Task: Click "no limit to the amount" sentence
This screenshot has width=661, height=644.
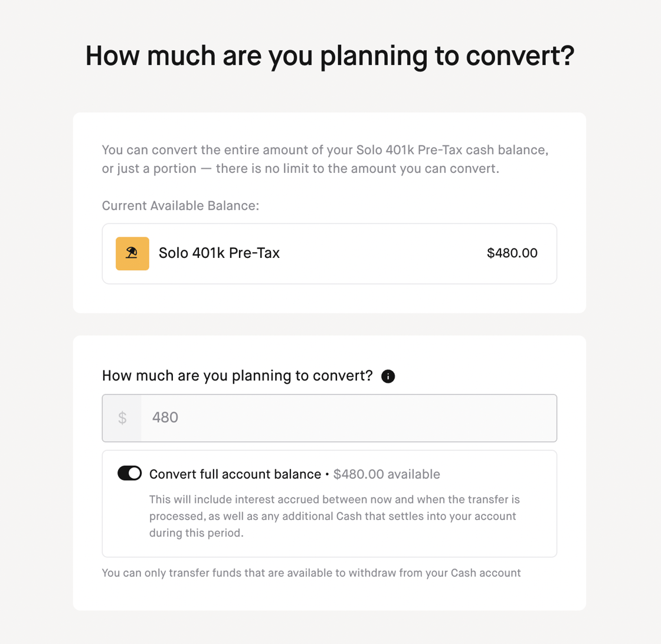Action: pyautogui.click(x=358, y=169)
